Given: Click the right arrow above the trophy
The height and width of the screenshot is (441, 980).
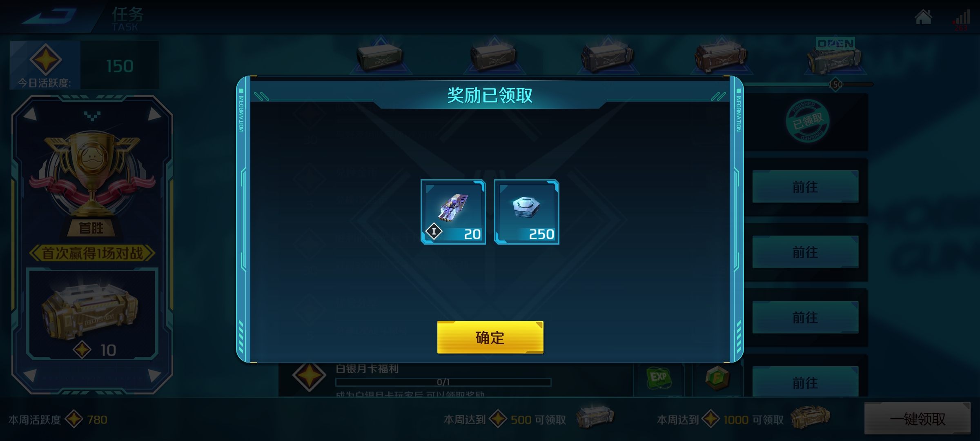Looking at the screenshot, I should coord(154,114).
